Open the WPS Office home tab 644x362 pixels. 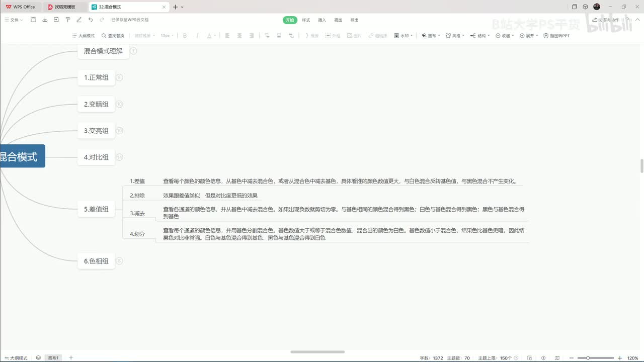pyautogui.click(x=21, y=7)
